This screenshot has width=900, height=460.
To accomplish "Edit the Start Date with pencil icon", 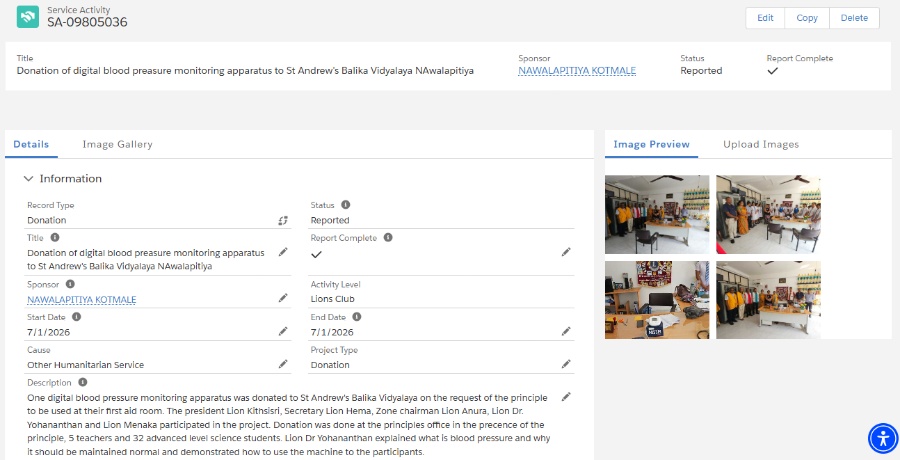I will pos(283,331).
